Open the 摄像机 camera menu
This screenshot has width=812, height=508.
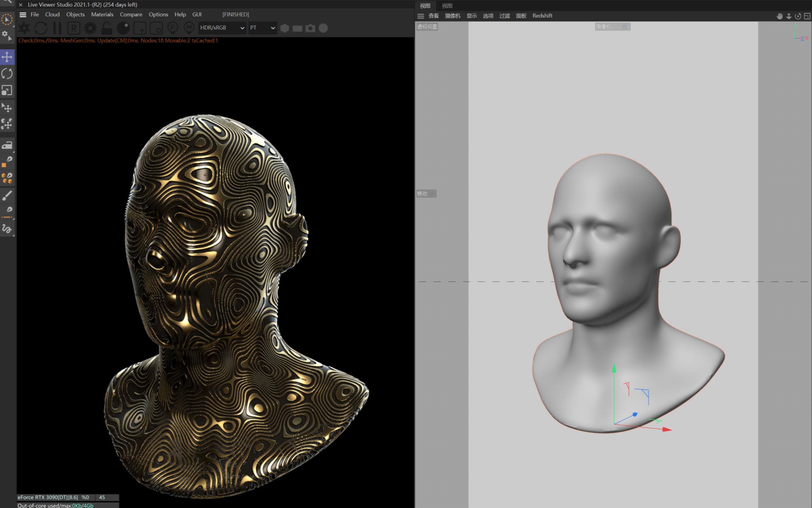[452, 16]
